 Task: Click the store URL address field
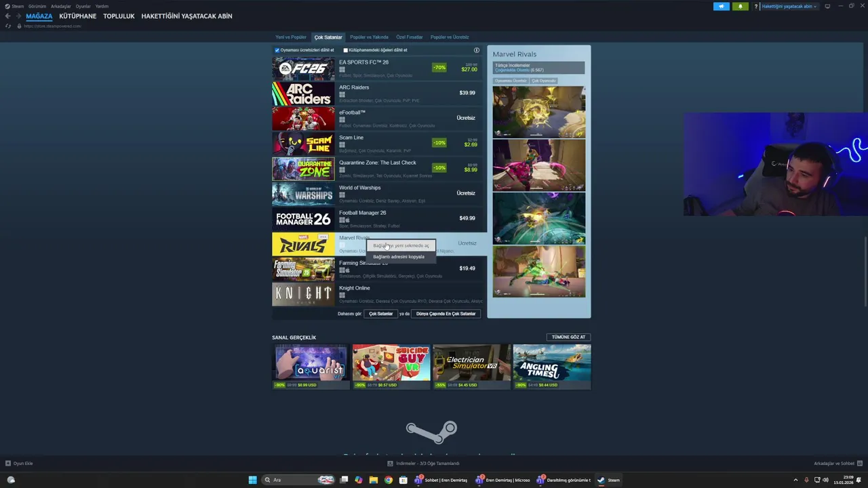[52, 26]
